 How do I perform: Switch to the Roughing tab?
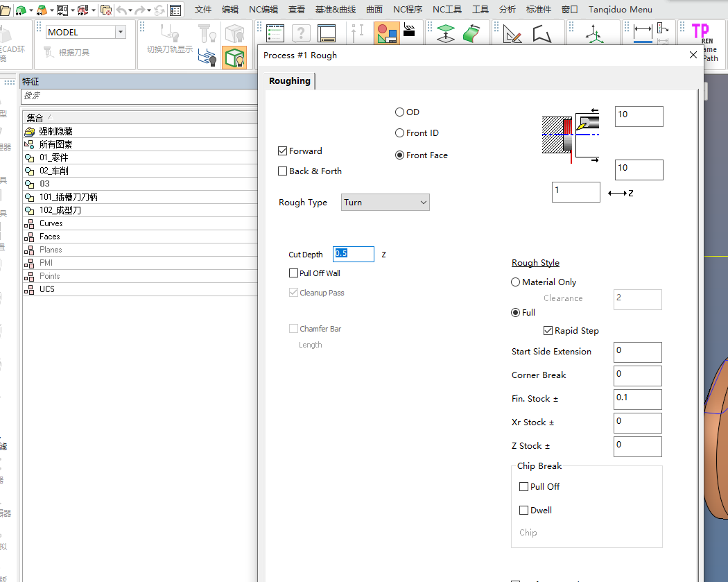click(x=290, y=81)
